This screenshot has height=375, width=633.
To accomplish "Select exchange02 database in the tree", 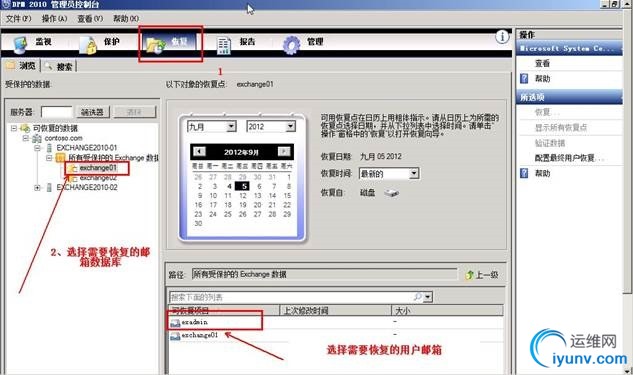I will (x=98, y=178).
